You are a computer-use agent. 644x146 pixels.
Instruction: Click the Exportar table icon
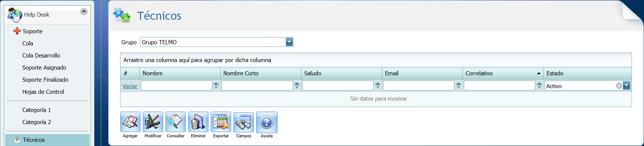tap(221, 122)
